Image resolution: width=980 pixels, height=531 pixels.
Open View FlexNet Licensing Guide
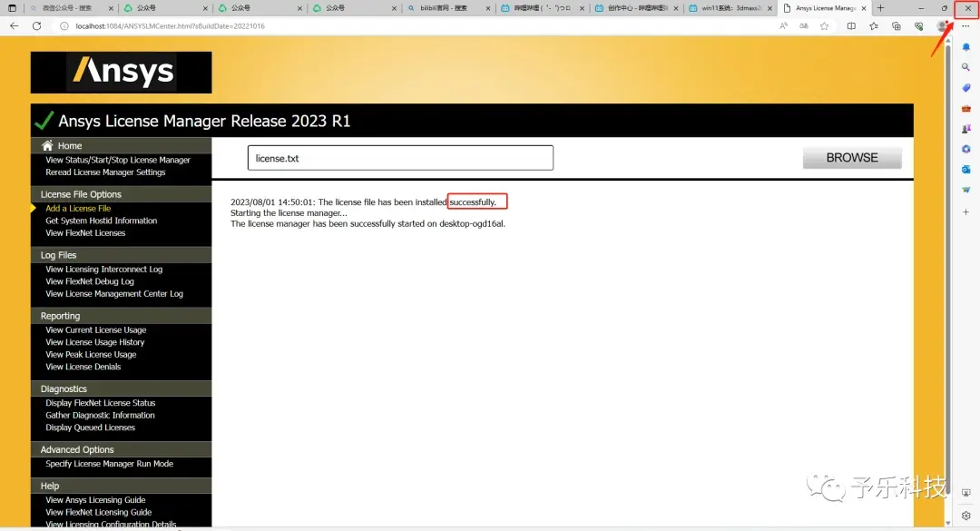[98, 512]
